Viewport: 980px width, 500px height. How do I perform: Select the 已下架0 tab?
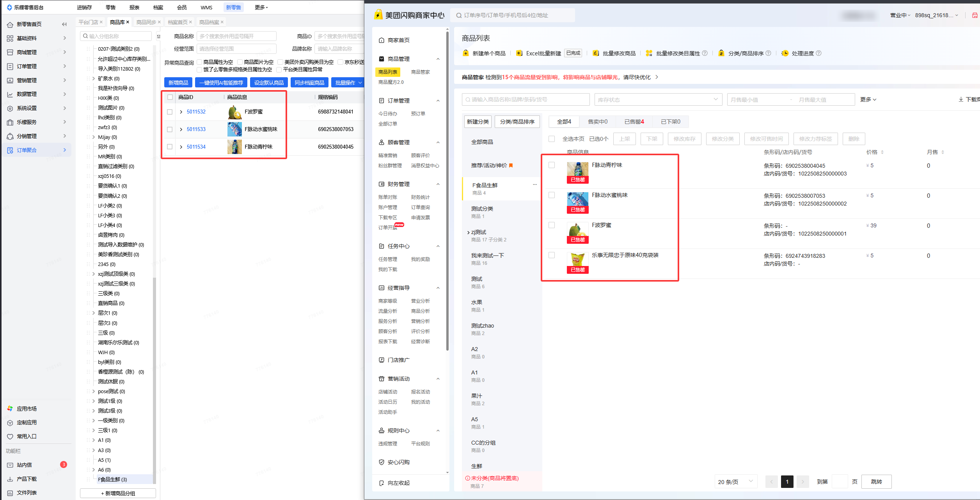(x=670, y=122)
